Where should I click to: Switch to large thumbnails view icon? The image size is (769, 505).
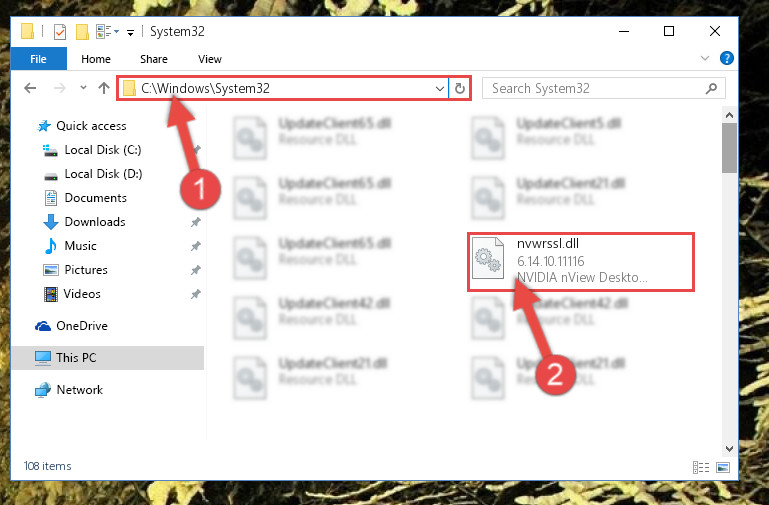(x=723, y=467)
